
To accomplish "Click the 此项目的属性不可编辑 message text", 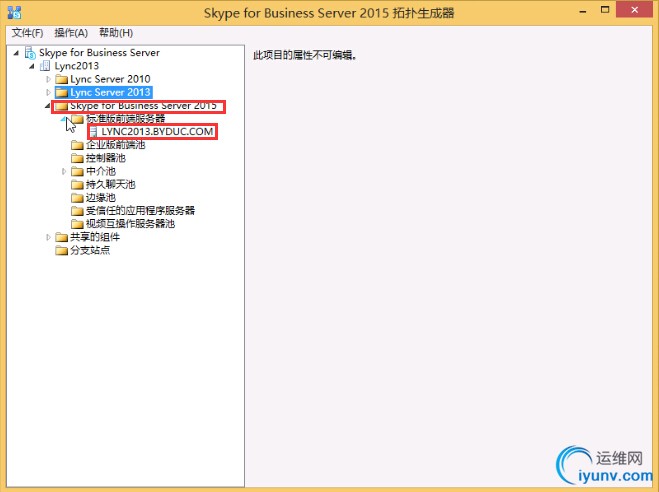I will (305, 55).
